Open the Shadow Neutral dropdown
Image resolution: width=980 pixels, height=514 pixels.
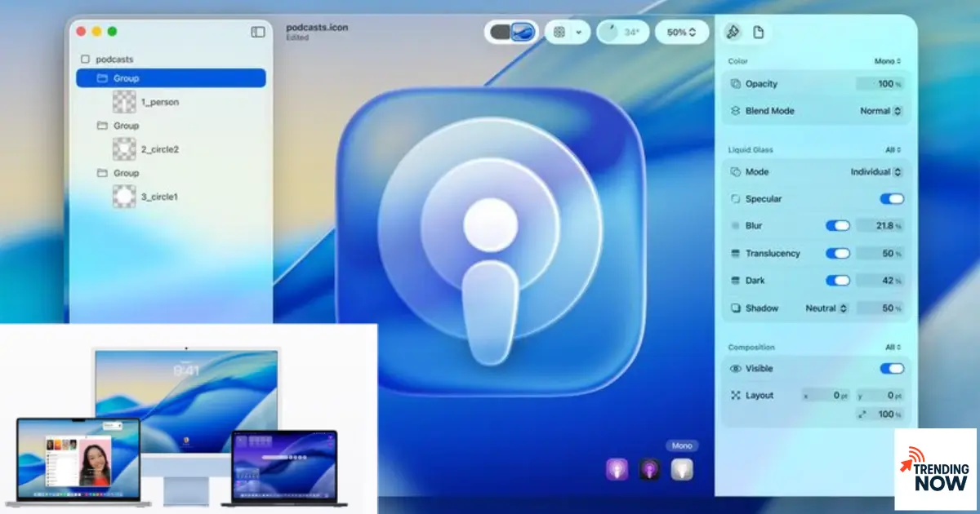826,308
